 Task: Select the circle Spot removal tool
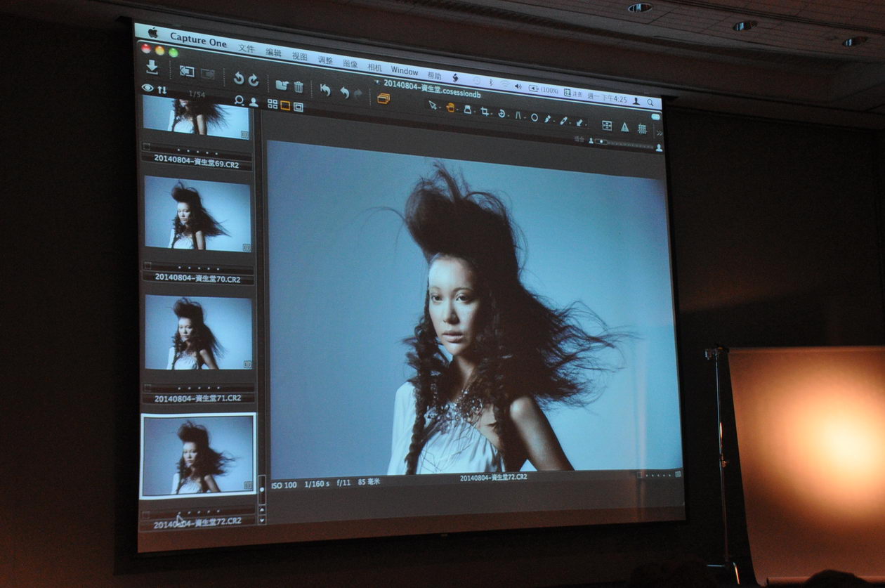coord(535,117)
